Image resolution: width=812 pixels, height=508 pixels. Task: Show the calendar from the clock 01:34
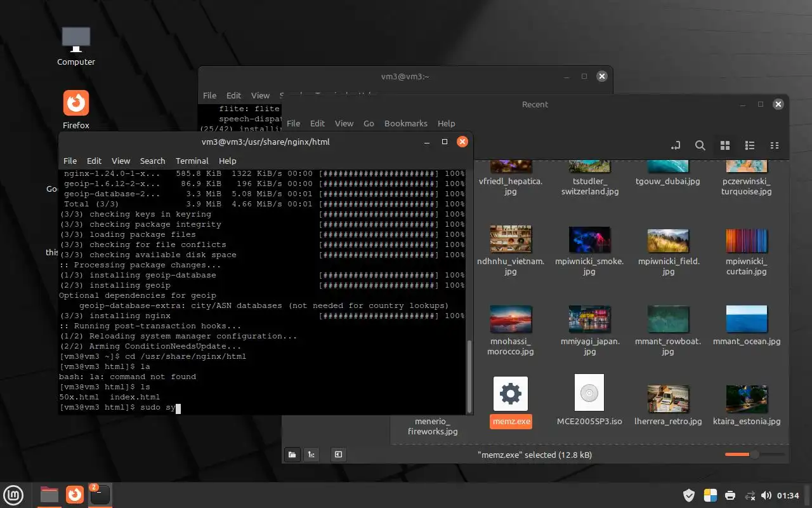788,495
